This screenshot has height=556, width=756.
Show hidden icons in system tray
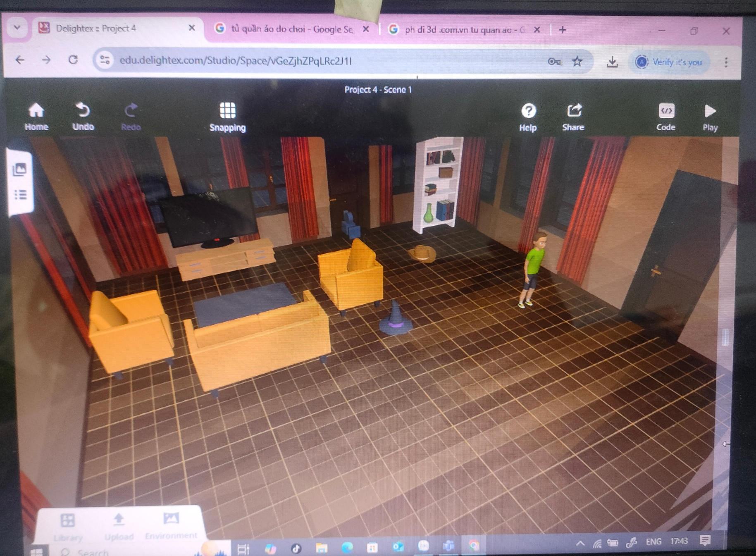(580, 542)
